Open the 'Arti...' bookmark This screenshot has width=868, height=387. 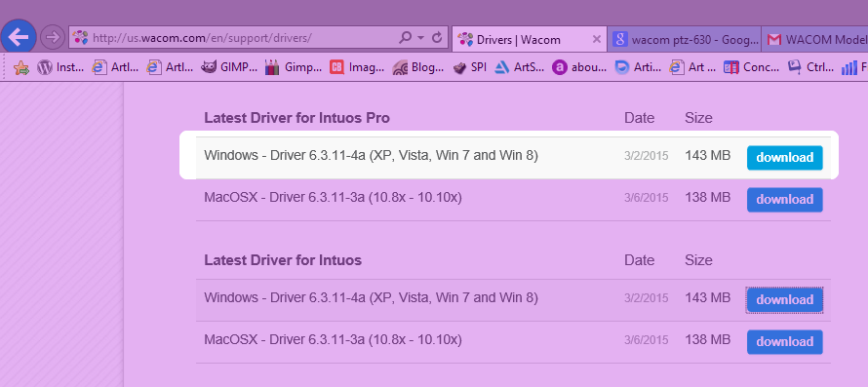[638, 67]
